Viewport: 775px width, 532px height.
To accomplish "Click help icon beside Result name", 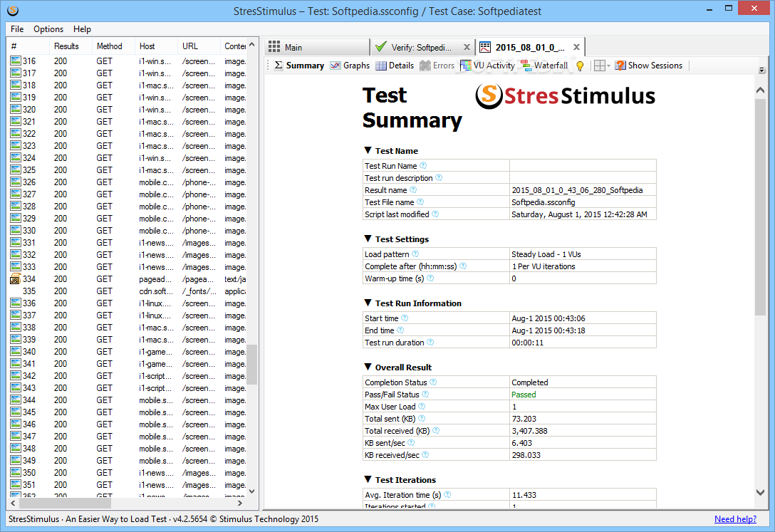I will (x=413, y=189).
